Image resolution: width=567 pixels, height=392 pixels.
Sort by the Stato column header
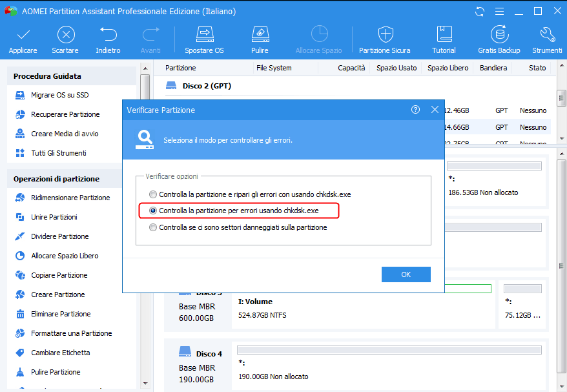point(537,68)
